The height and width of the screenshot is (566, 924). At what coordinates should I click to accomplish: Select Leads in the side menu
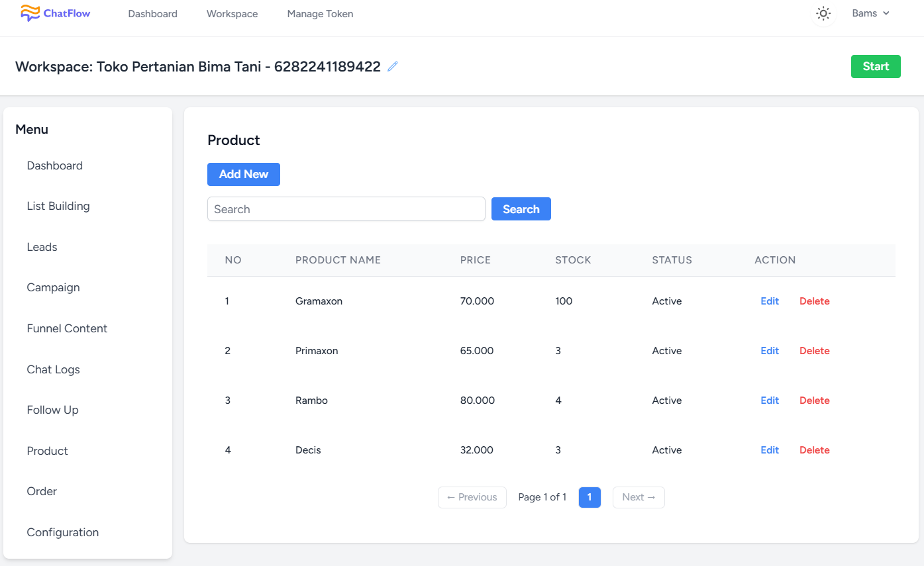point(42,247)
